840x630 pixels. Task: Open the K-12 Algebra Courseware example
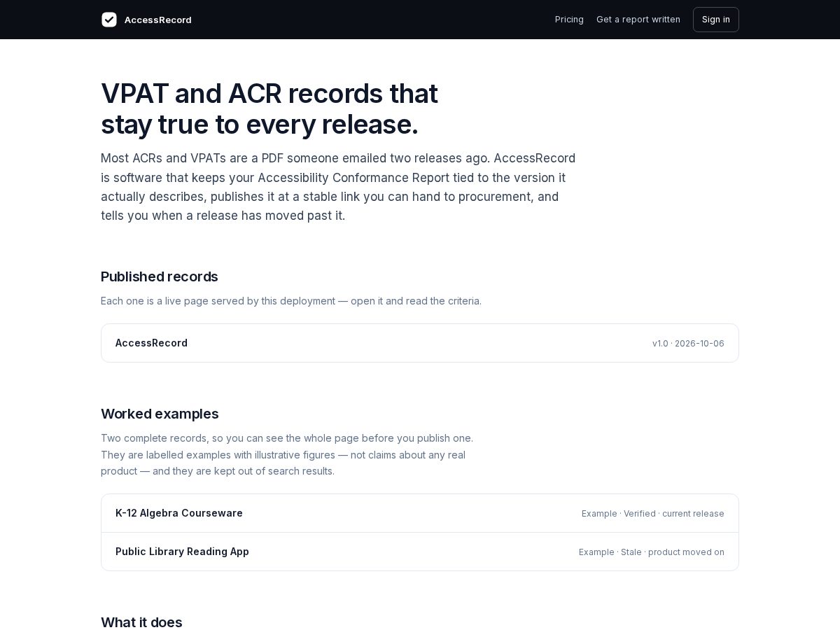pos(420,513)
